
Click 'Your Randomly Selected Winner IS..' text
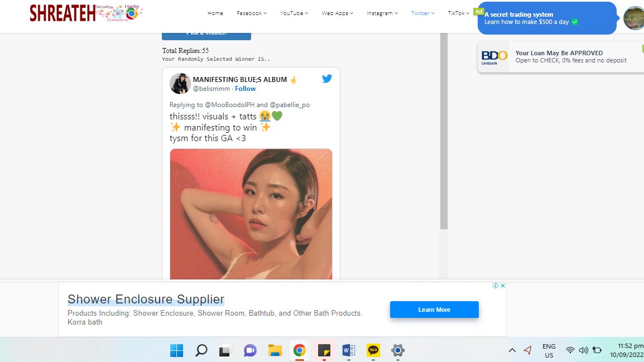point(216,59)
